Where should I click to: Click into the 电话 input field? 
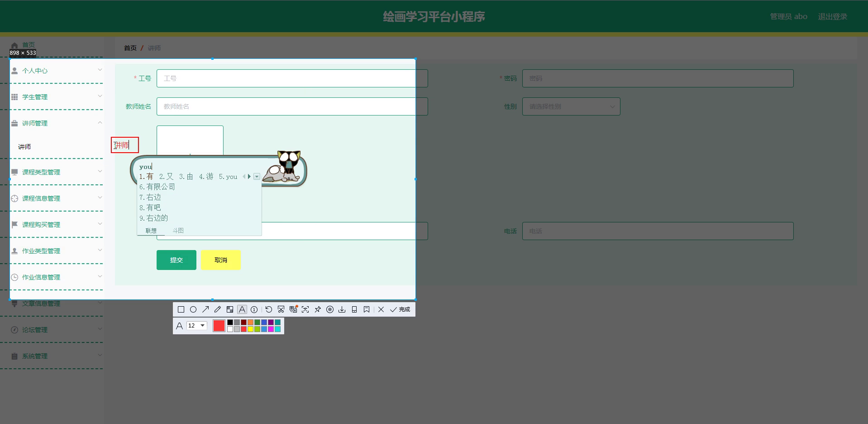pos(658,231)
